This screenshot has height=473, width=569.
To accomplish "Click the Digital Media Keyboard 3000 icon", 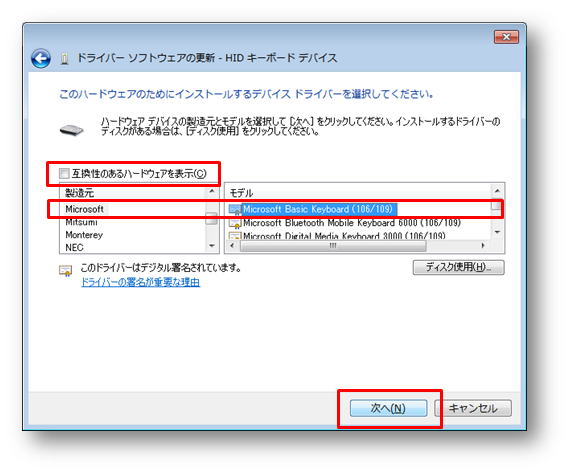I will 235,236.
